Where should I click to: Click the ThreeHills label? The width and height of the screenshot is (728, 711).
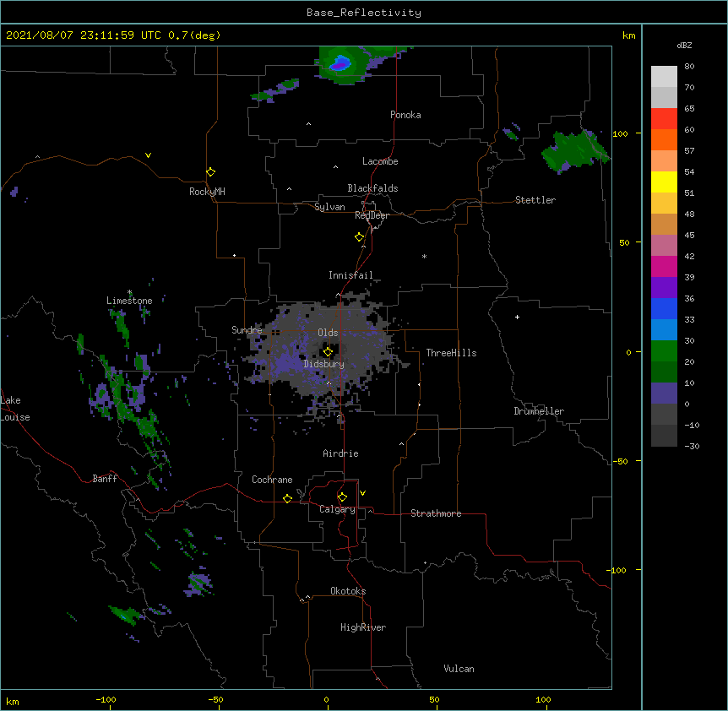451,353
